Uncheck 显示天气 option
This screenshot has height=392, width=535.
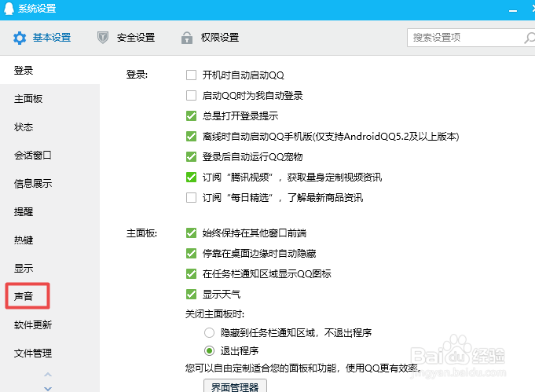click(191, 294)
